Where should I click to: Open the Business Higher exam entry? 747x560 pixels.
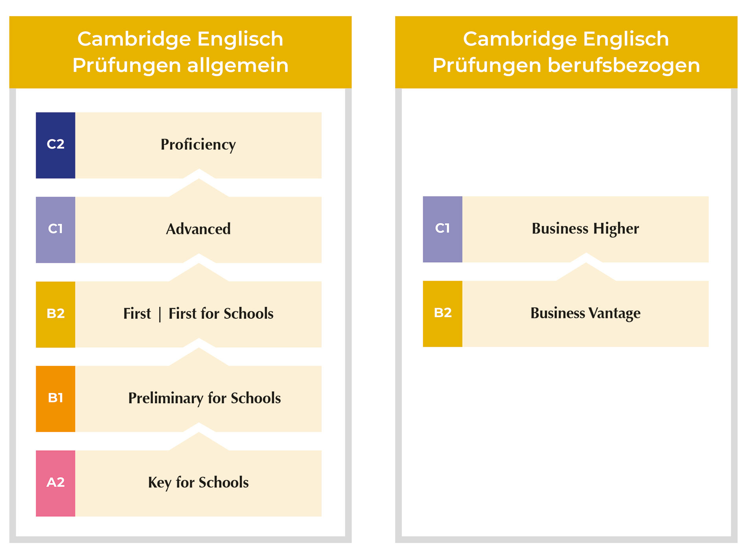[x=585, y=229]
